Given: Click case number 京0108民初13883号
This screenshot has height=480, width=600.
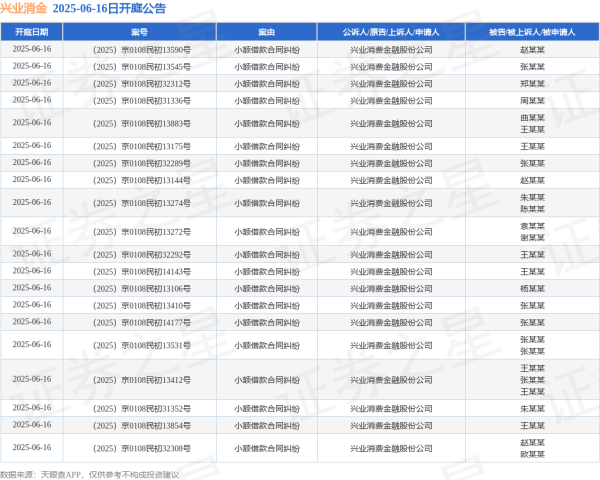Looking at the screenshot, I should tap(156, 123).
